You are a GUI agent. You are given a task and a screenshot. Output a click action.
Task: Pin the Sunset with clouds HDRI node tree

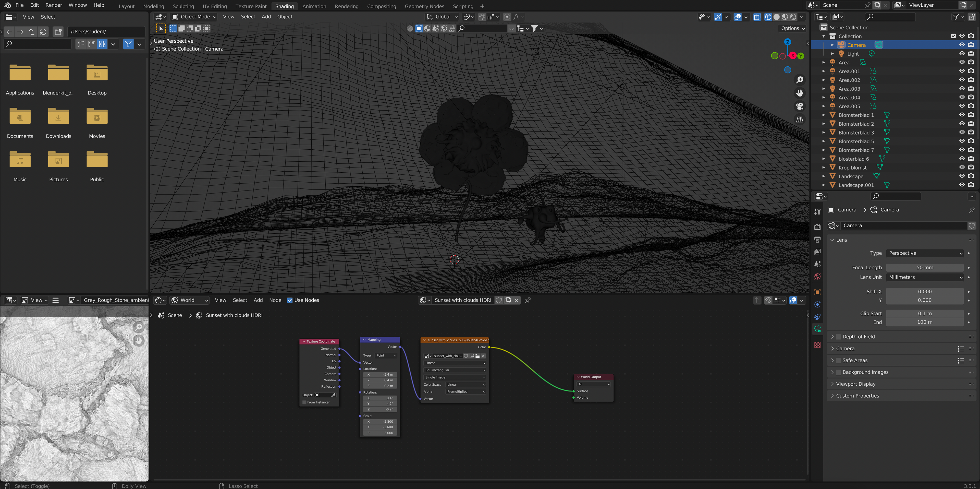(528, 300)
